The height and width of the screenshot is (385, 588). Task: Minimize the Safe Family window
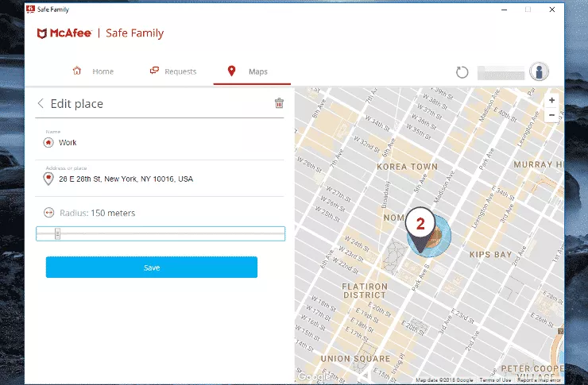504,10
